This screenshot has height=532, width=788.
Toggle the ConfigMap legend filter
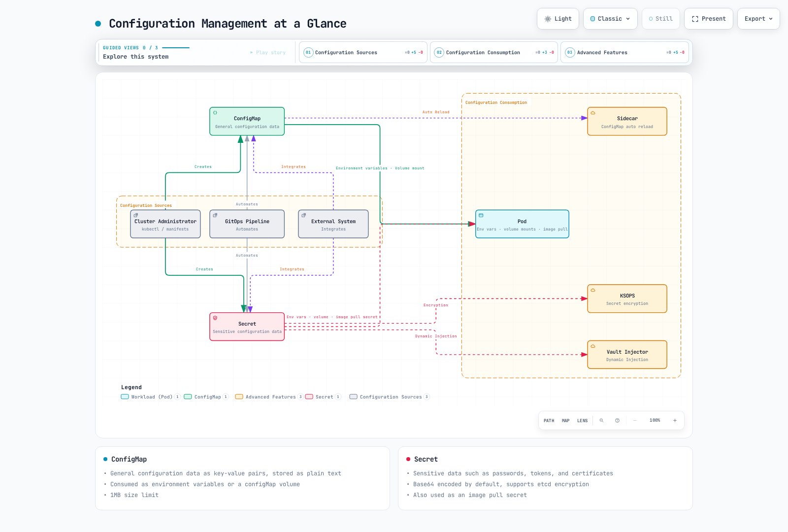(206, 397)
